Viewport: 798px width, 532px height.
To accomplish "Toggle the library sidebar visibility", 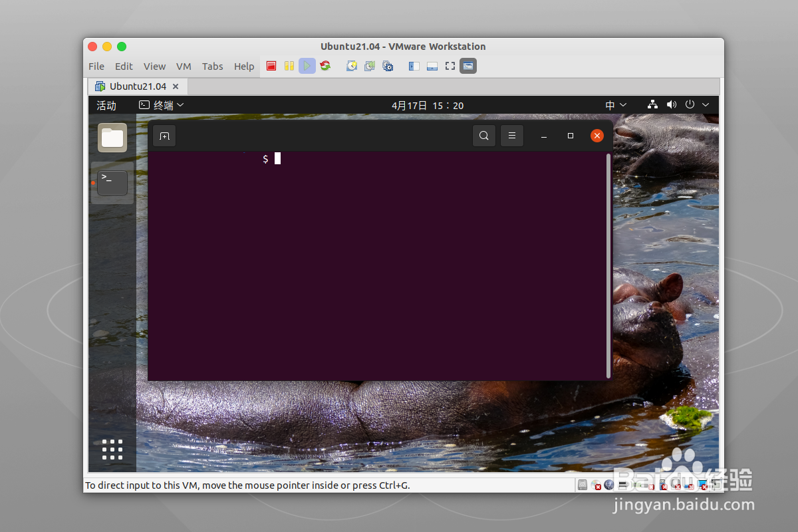I will [x=413, y=66].
